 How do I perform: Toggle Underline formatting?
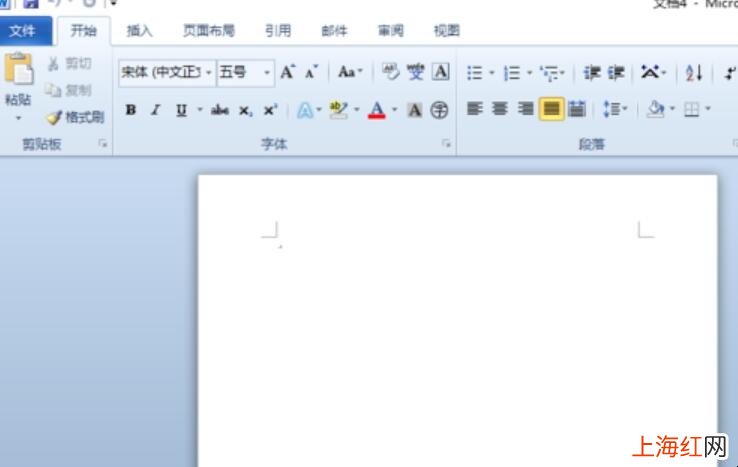[x=181, y=110]
